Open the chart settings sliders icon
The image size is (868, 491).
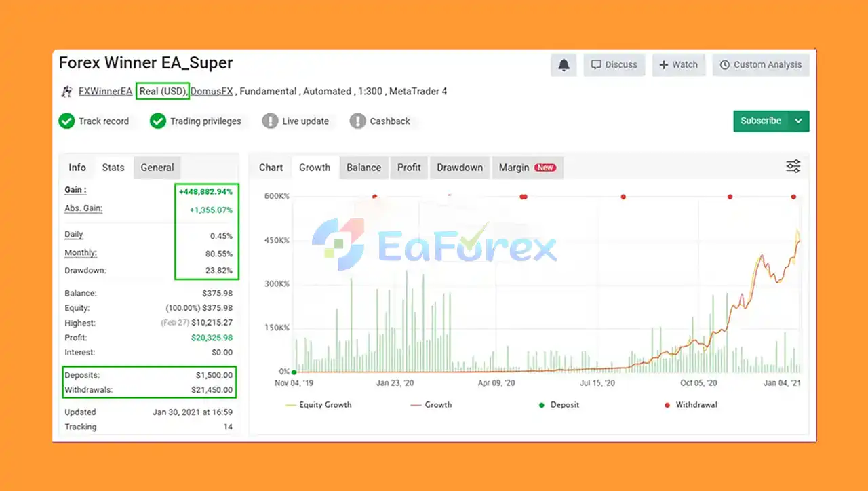(x=793, y=167)
